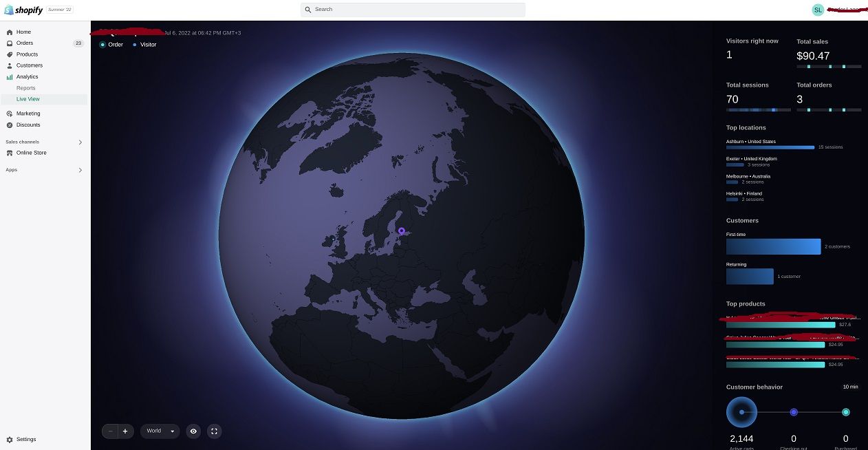
Task: Click the Customers person icon in the sidebar
Action: pyautogui.click(x=10, y=65)
